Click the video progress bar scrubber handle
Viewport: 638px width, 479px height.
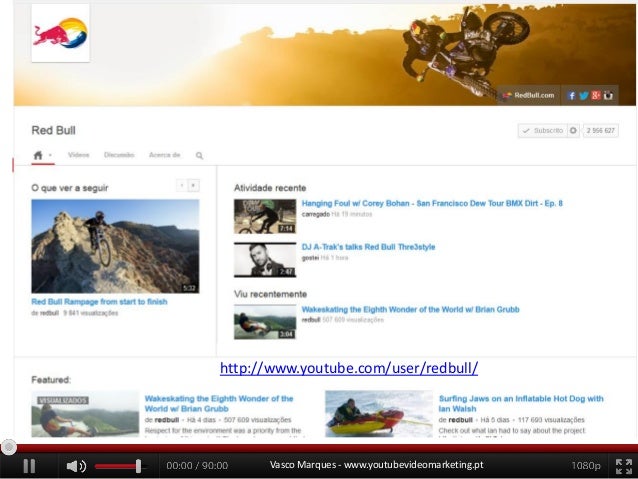(9, 447)
